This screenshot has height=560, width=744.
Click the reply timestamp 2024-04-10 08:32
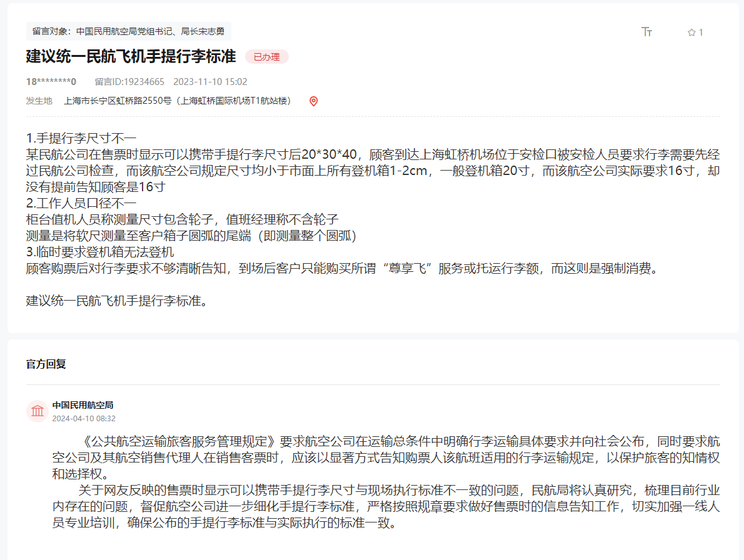[x=84, y=418]
